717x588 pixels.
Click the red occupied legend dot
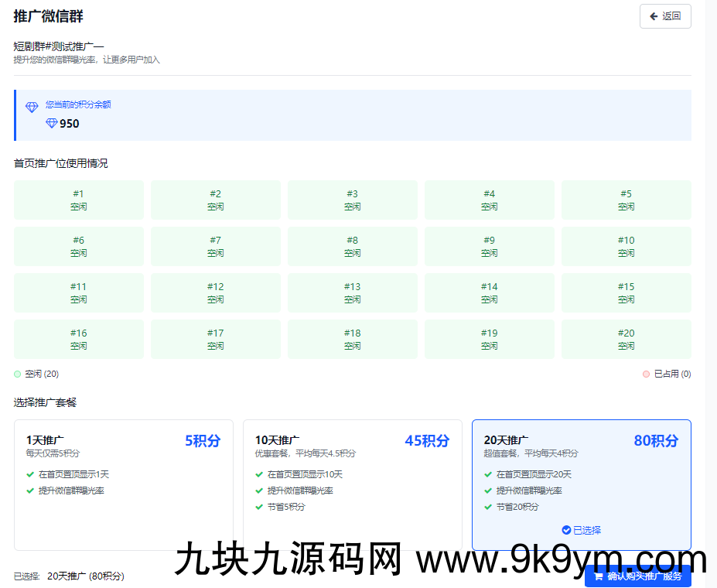[x=646, y=374]
